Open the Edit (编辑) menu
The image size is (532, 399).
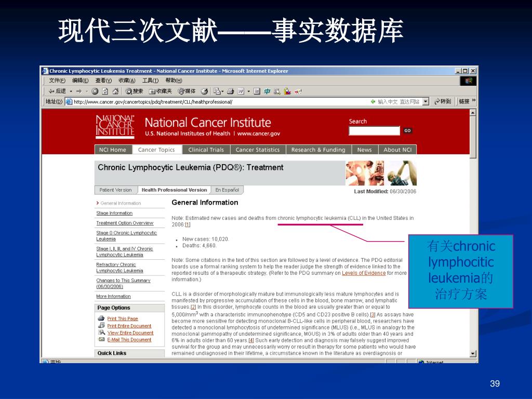click(x=80, y=81)
